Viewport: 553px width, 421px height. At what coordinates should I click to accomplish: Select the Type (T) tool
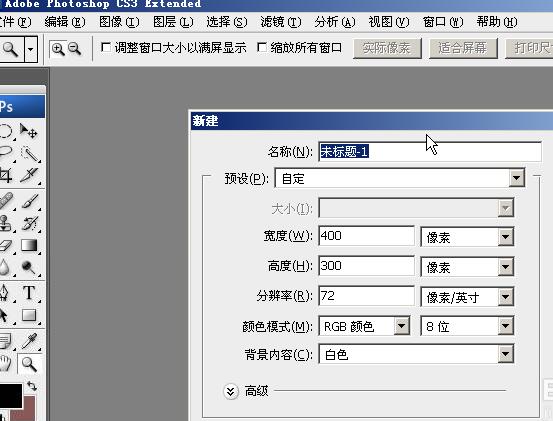[x=29, y=293]
